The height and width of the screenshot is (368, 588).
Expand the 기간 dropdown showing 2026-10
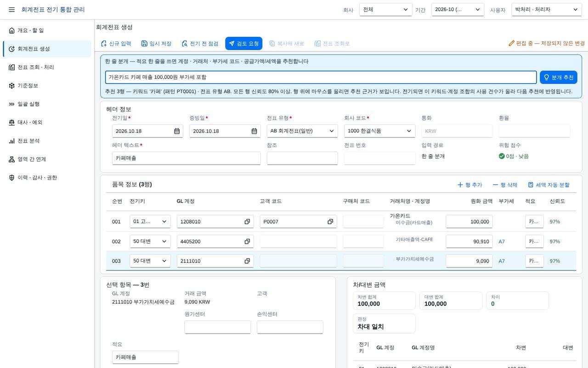point(458,10)
